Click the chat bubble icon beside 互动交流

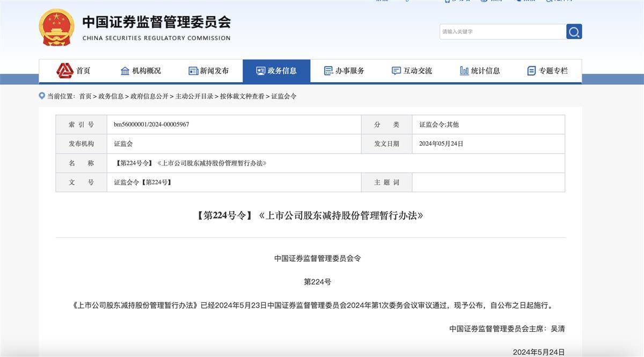coord(397,71)
